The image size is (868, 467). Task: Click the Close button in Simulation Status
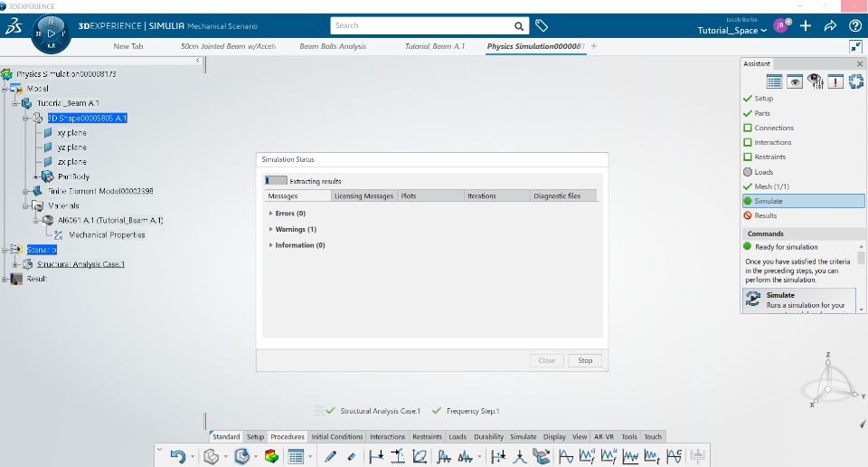click(x=546, y=360)
